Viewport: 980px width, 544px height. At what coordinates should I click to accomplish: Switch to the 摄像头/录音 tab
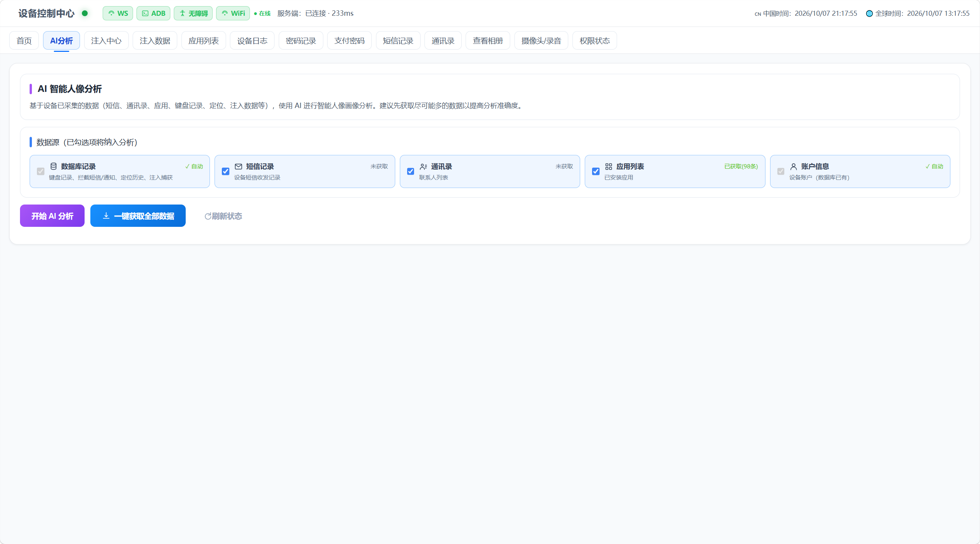pos(541,41)
